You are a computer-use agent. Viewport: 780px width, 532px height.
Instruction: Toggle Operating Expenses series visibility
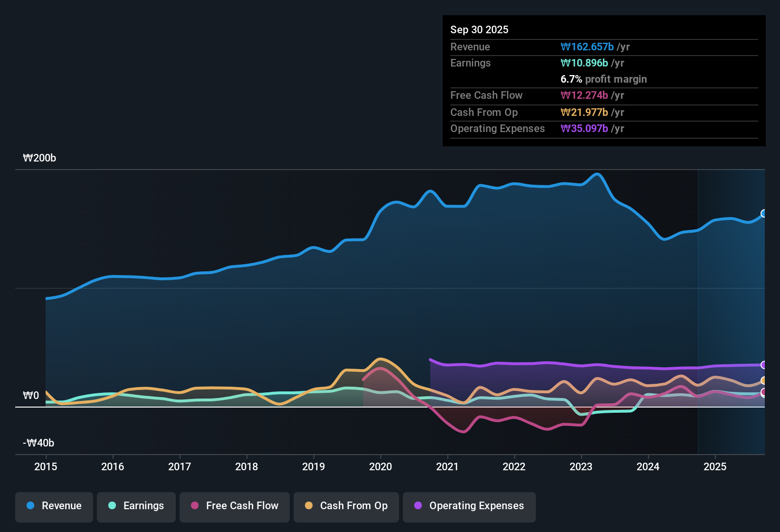(x=469, y=506)
